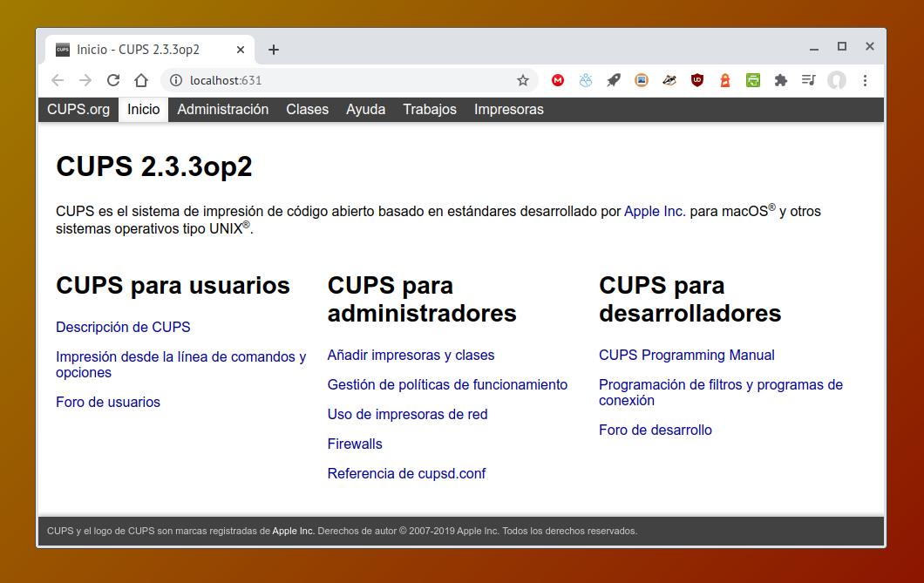
Task: Click the green printer extension icon
Action: tap(753, 80)
